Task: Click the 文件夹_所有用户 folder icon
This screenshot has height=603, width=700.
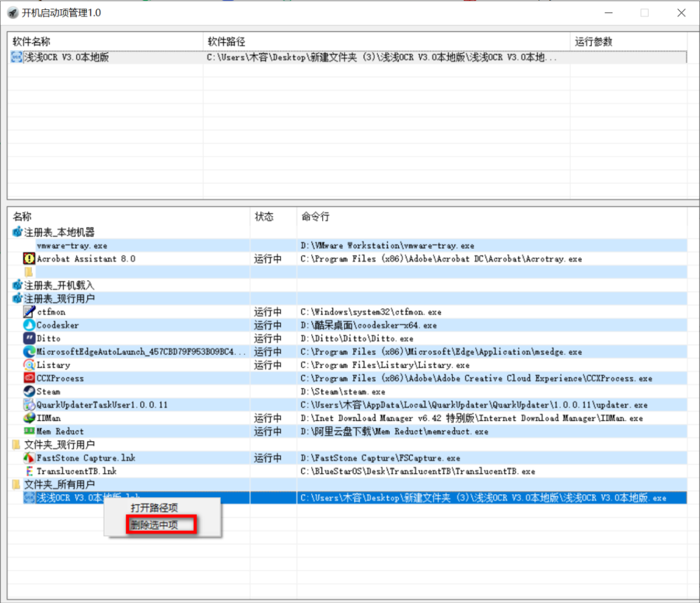Action: [16, 484]
